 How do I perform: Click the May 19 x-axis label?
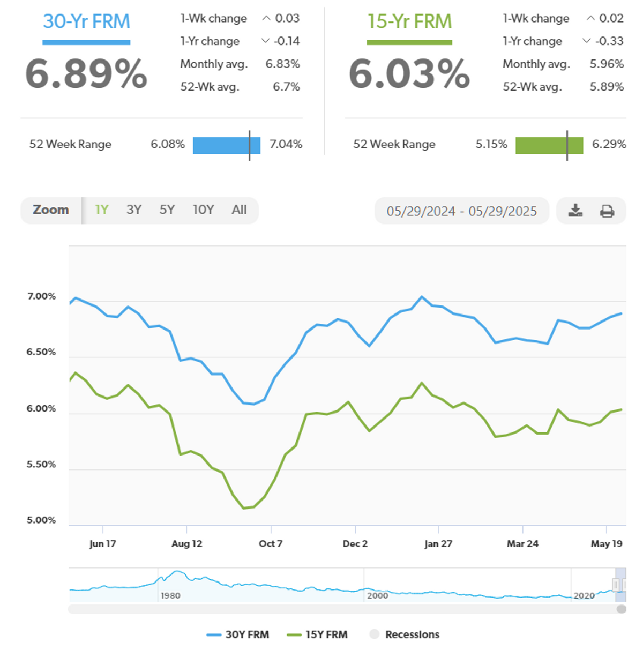tap(607, 543)
